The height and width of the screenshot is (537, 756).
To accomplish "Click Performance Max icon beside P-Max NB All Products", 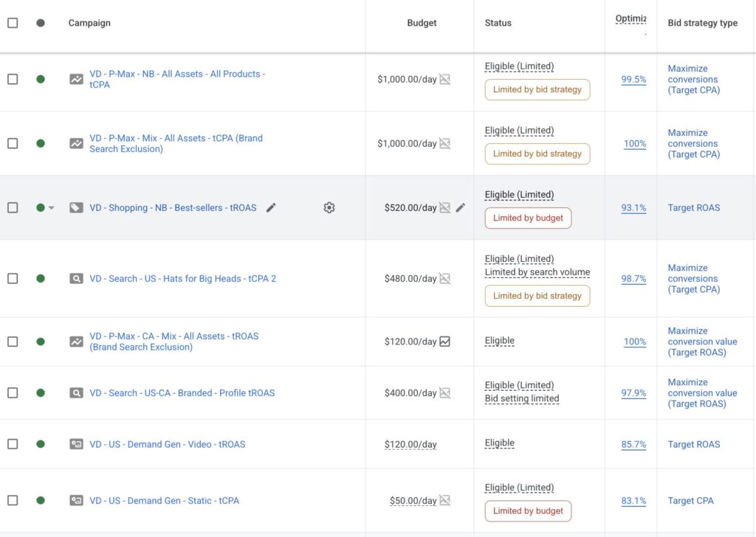I will click(x=76, y=79).
